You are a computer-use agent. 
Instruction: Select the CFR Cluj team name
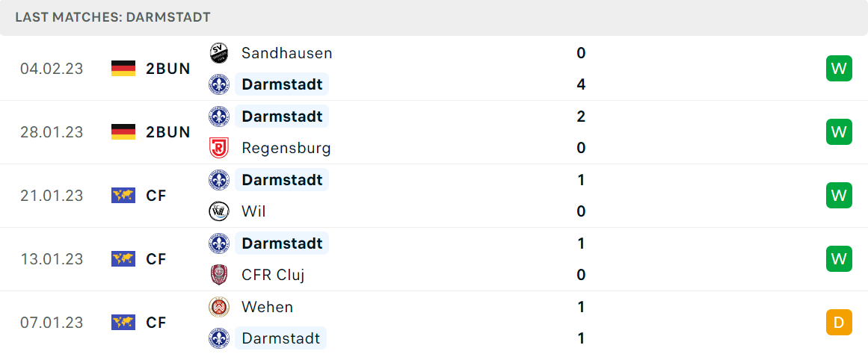pyautogui.click(x=273, y=275)
